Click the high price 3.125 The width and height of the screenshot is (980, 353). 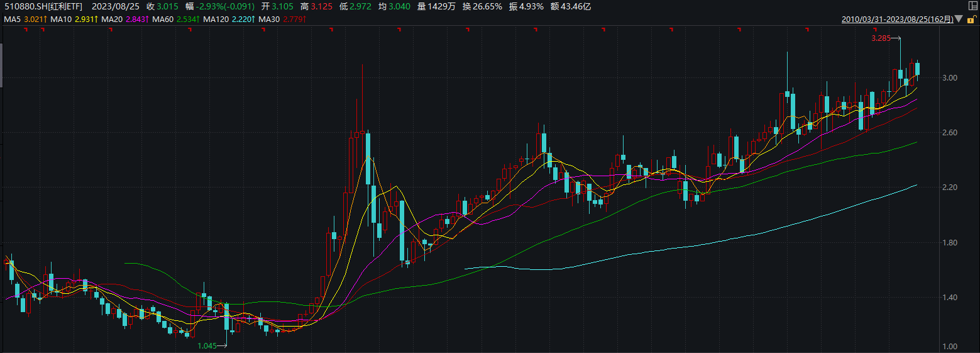tap(323, 7)
